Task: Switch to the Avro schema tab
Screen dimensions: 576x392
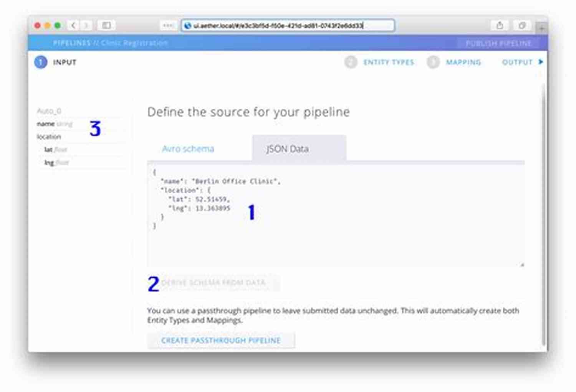Action: [188, 149]
